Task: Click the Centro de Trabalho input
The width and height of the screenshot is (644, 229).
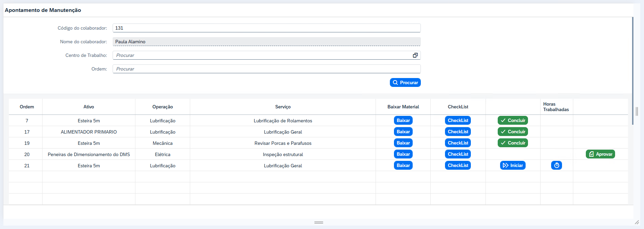Action: click(262, 55)
